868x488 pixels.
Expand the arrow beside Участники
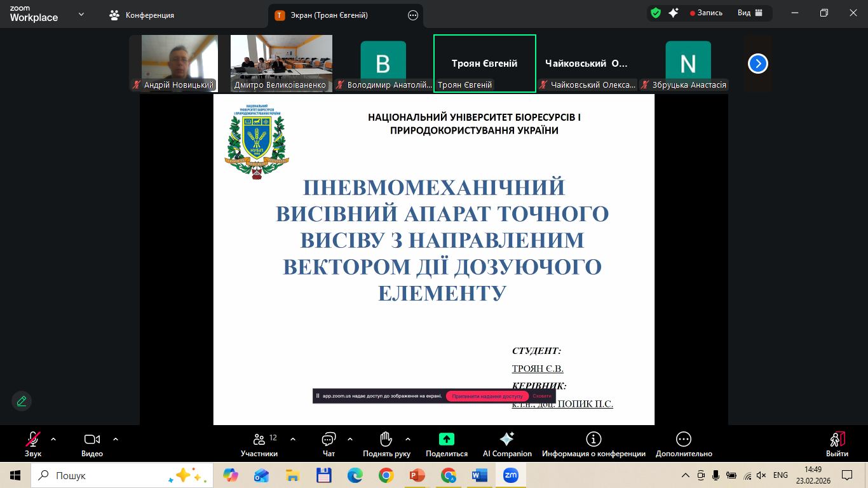pos(293,438)
